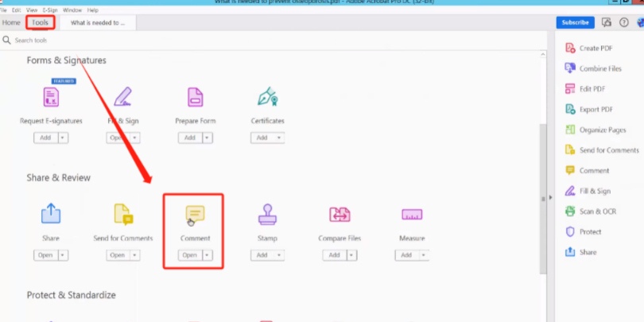Expand dropdown arrow next to Measure Add
The width and height of the screenshot is (644, 322).
point(424,255)
